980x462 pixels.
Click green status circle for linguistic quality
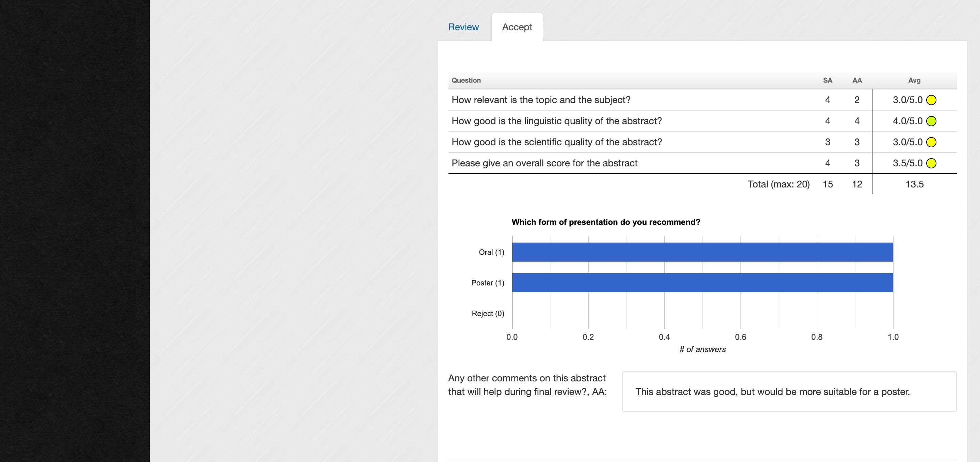pos(931,121)
